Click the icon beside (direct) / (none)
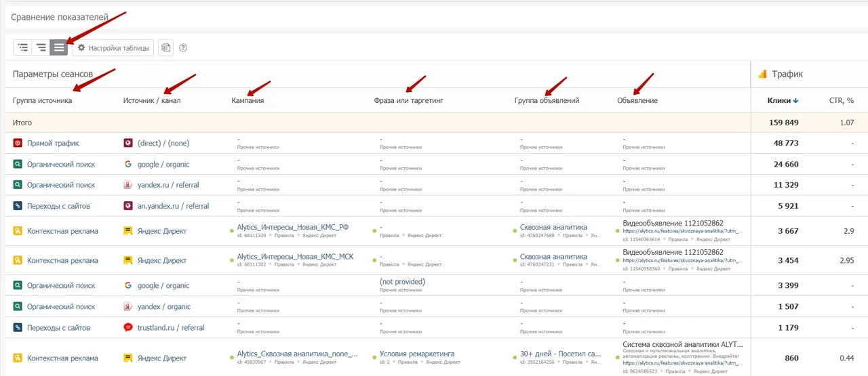This screenshot has width=868, height=376. click(127, 143)
